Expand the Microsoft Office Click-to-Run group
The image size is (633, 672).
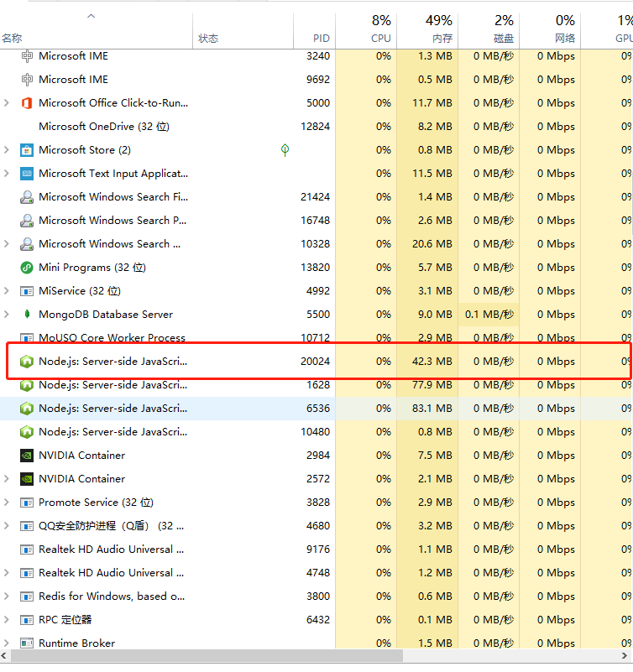(x=7, y=103)
